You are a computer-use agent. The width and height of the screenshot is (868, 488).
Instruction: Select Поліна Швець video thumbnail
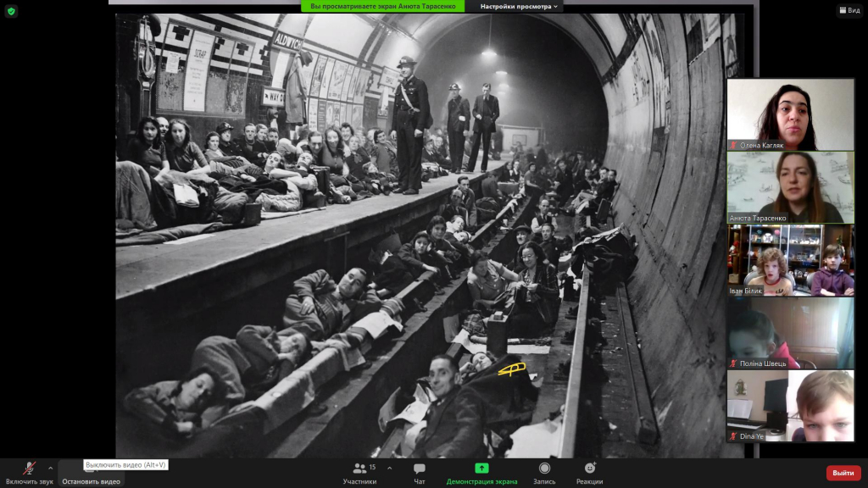point(791,332)
